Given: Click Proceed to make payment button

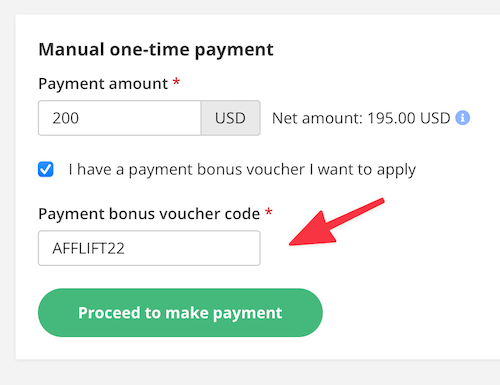Looking at the screenshot, I should 180,313.
